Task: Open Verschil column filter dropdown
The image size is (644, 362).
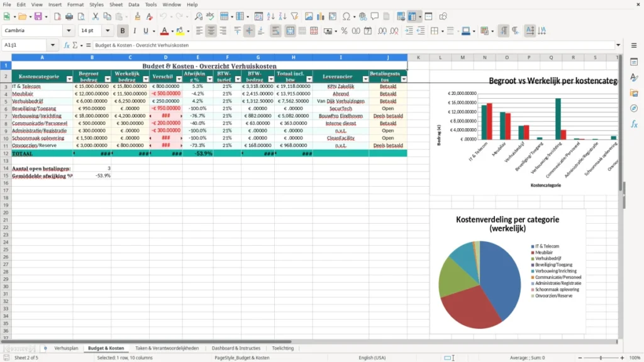Action: [179, 79]
